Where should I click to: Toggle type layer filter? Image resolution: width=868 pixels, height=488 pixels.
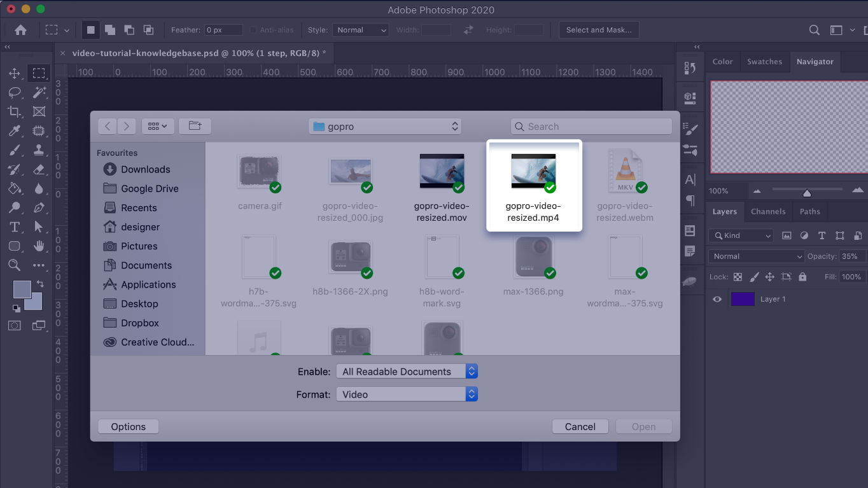[822, 235]
